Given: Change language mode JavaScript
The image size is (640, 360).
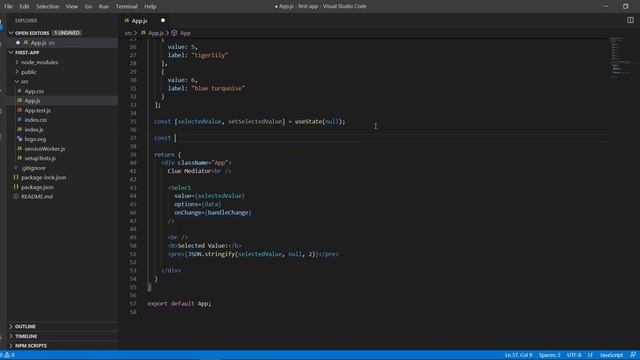Looking at the screenshot, I should coord(611,355).
